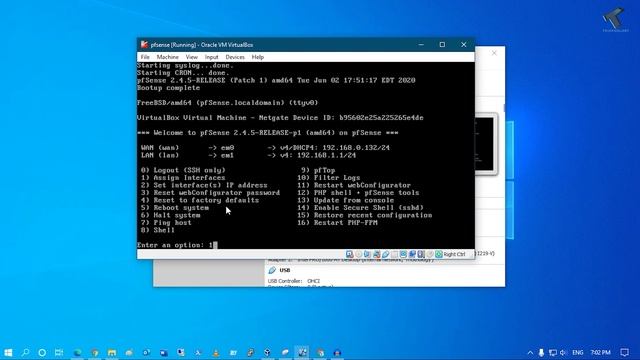Open the File menu in VirtualBox

pyautogui.click(x=145, y=57)
